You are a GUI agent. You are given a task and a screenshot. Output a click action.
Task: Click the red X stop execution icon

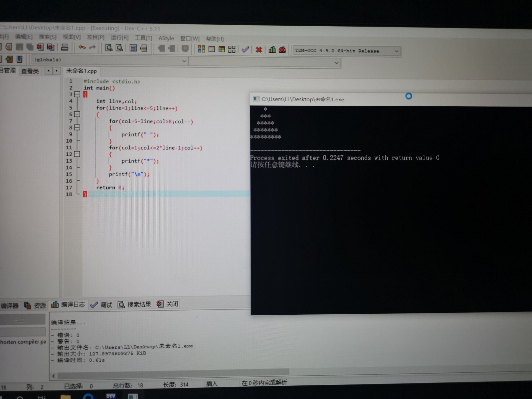[259, 50]
